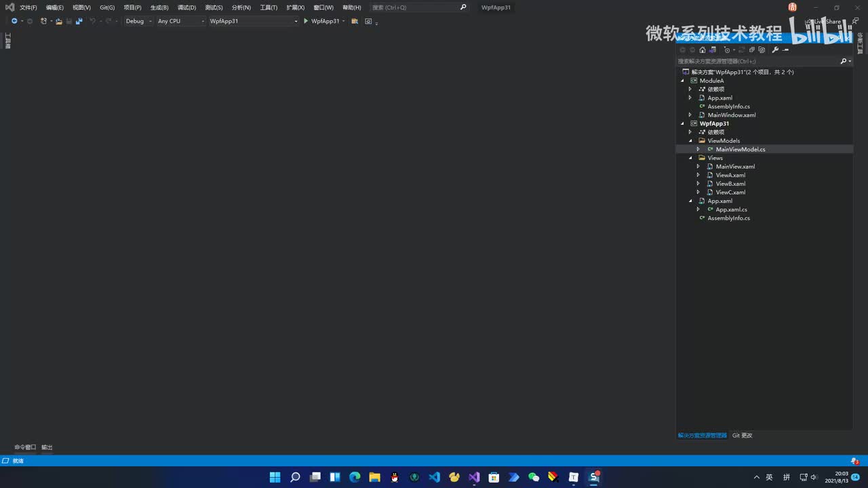Select the MainViewModel.cs file

(741, 149)
